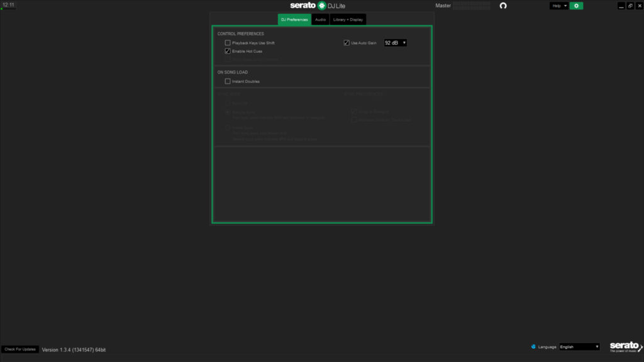Disable the Use Auto Gain checkbox
The width and height of the screenshot is (644, 362).
(347, 43)
